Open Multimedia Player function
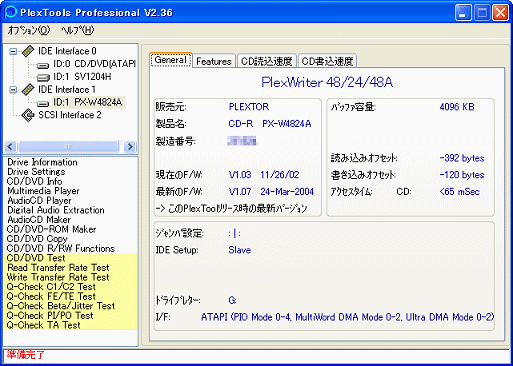The width and height of the screenshot is (513, 366). coord(43,191)
